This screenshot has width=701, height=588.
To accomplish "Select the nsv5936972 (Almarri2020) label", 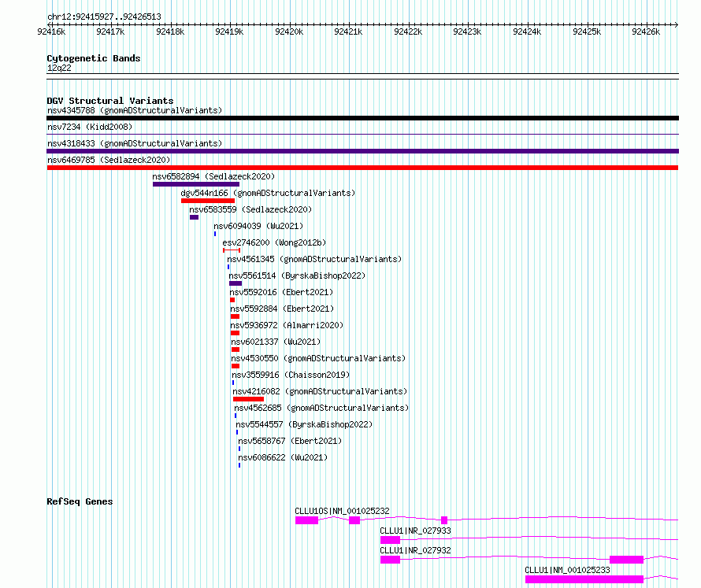I will pos(287,325).
